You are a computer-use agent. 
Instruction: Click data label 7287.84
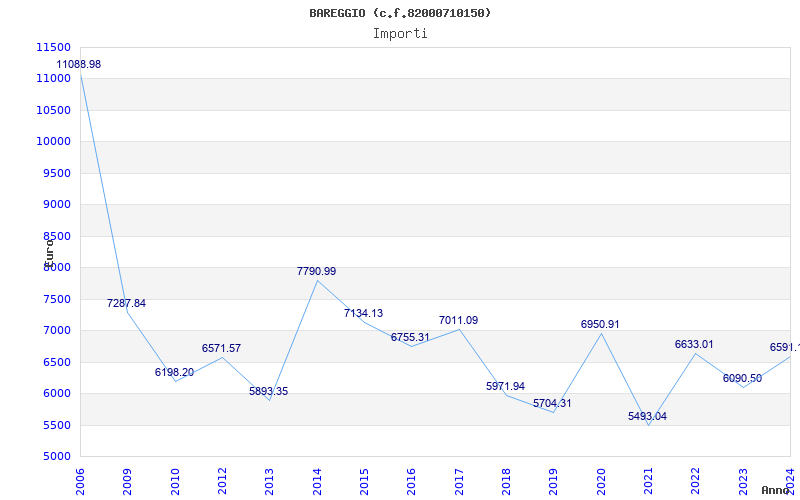pyautogui.click(x=127, y=303)
